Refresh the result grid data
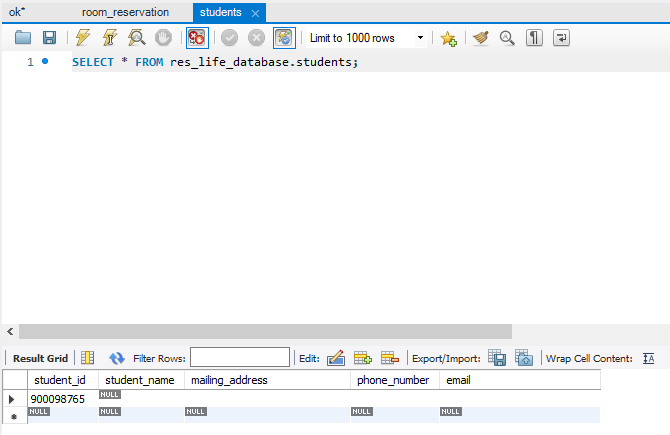 point(116,358)
